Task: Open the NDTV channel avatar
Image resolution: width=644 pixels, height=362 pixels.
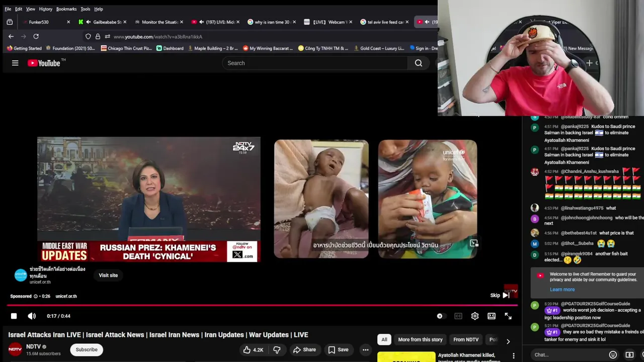Action: [x=15, y=349]
